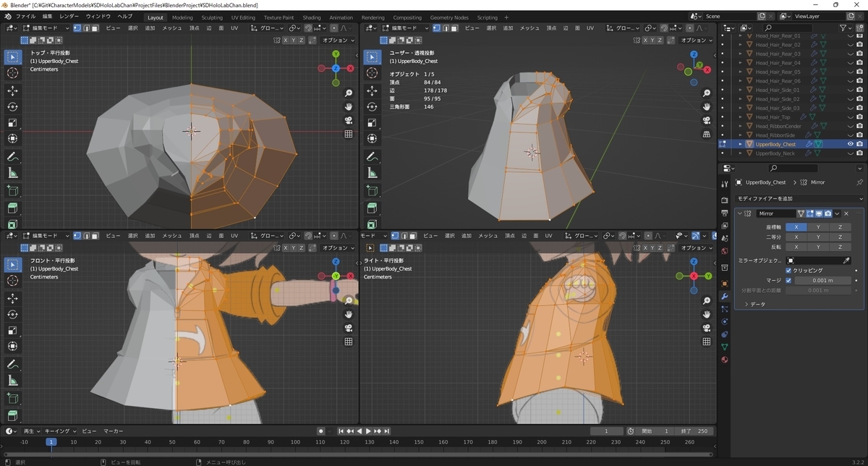
Task: Click the マージ distance 0.001 m field
Action: 822,280
